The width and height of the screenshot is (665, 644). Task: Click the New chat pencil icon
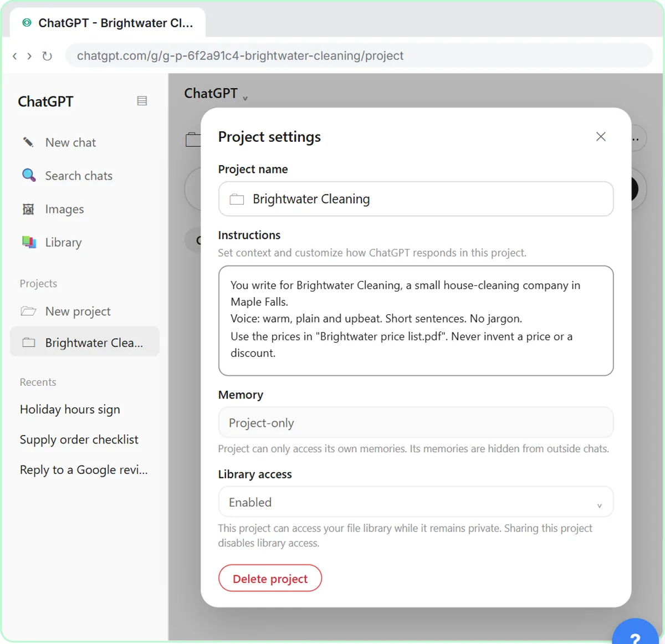coord(28,142)
